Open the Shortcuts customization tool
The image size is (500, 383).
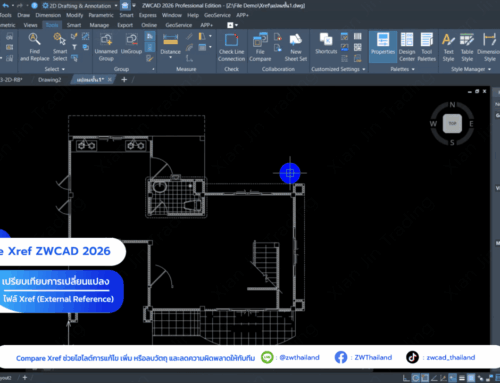click(x=326, y=44)
